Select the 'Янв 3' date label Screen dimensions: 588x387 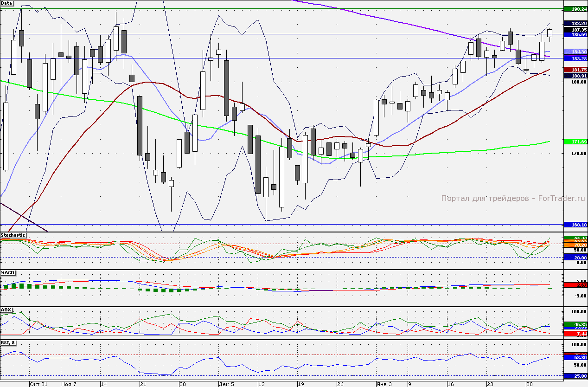[x=383, y=384]
